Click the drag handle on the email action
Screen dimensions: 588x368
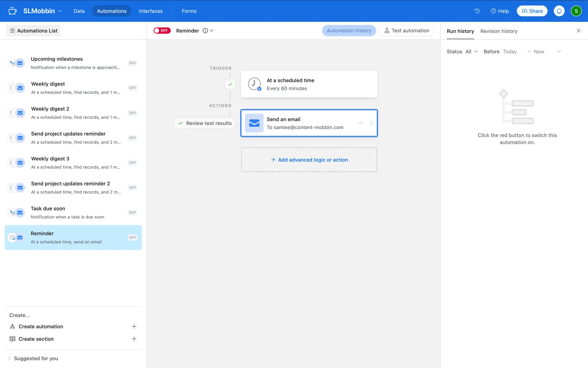pyautogui.click(x=371, y=123)
